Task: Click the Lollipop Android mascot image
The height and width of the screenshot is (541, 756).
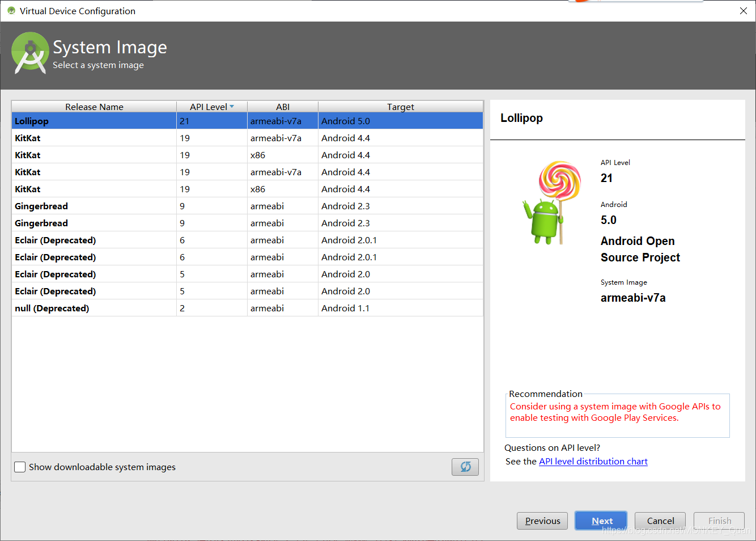Action: tap(551, 202)
